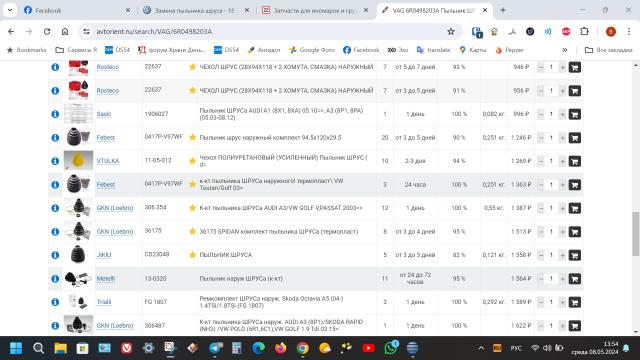Toggle RU keyboard language indicator
This screenshot has height=360, width=640.
click(x=497, y=348)
